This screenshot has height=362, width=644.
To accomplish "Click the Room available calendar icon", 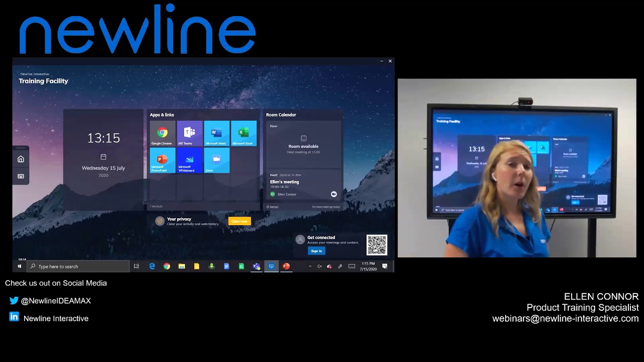I will pos(303,138).
